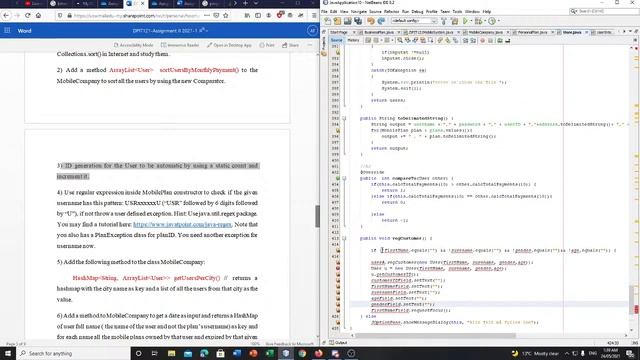The height and width of the screenshot is (360, 640).
Task: Select the Source view button
Action: 336,40
